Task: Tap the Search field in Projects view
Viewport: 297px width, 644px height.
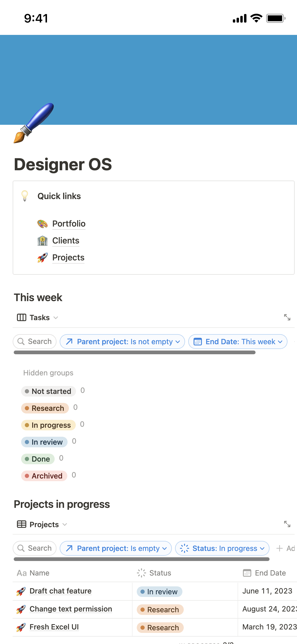Action: pyautogui.click(x=35, y=548)
